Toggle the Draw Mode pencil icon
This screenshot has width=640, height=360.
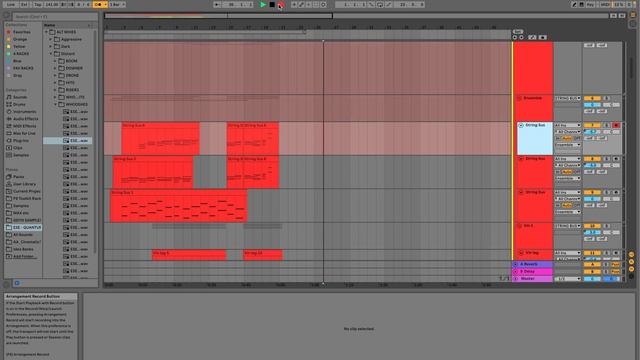tap(574, 4)
